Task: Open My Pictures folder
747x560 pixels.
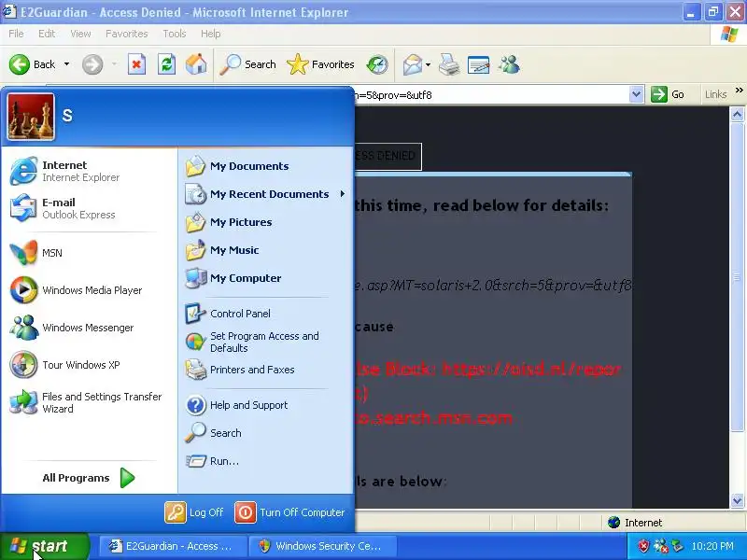Action: [x=265, y=222]
